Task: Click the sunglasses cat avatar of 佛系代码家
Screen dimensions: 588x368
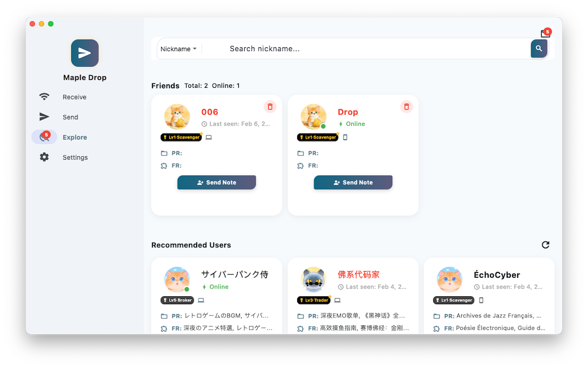Action: click(x=313, y=280)
